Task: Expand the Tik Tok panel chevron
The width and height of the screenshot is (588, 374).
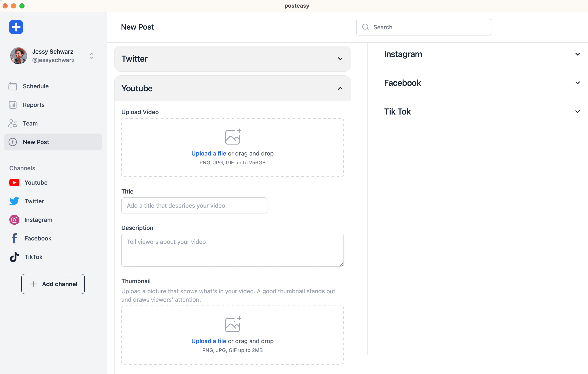Action: click(577, 112)
